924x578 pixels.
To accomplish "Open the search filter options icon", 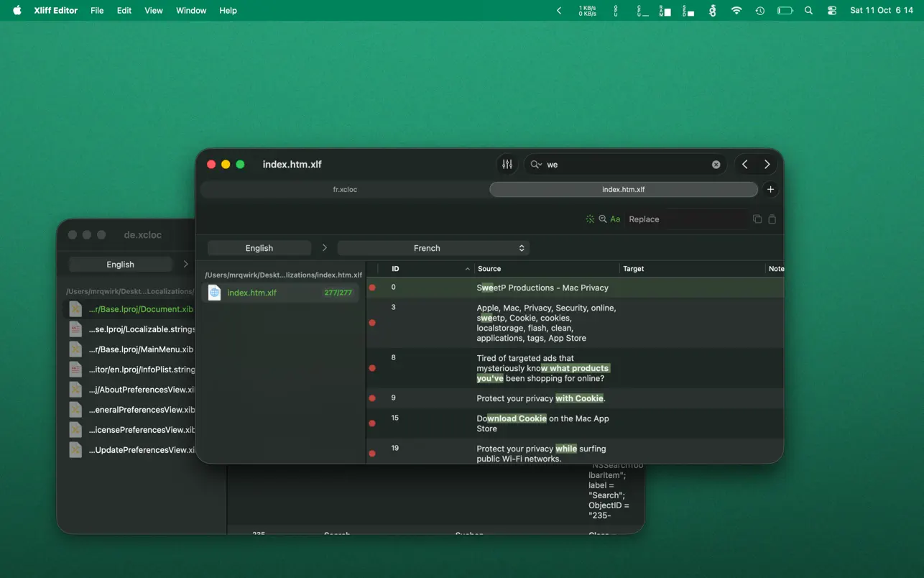I will (x=507, y=164).
